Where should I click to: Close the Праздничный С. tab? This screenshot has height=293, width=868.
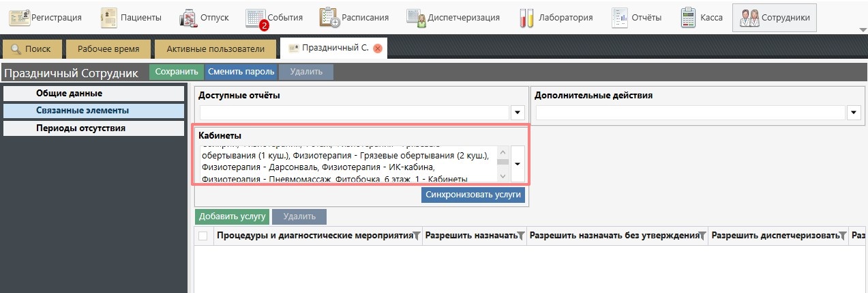point(378,49)
